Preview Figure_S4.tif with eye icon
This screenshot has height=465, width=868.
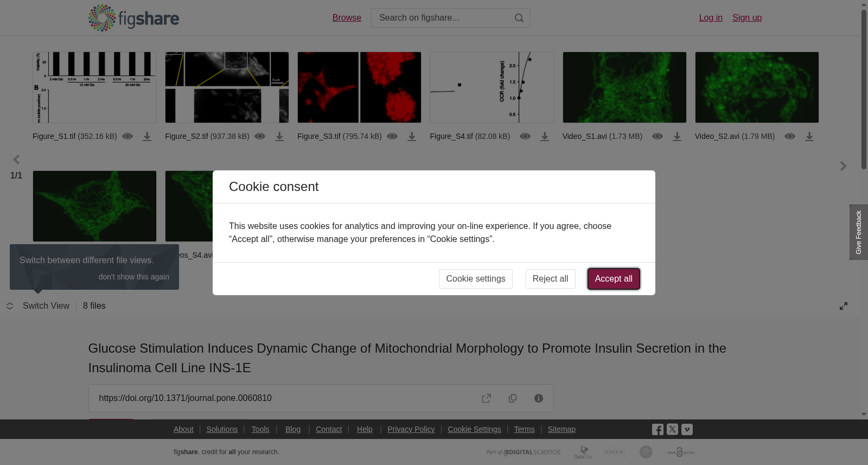pos(525,136)
